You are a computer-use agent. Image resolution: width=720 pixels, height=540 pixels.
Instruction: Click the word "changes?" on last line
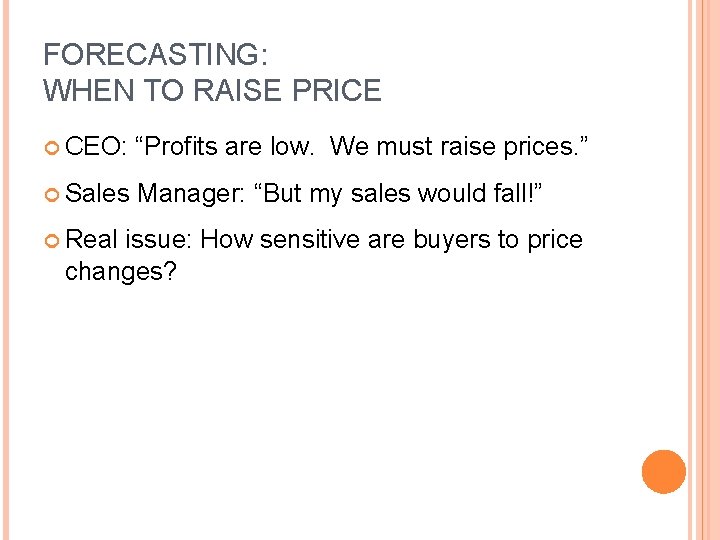point(120,271)
